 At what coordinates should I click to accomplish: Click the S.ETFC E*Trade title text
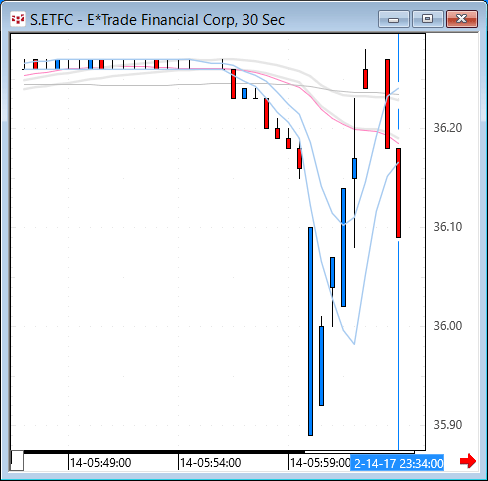pos(157,20)
